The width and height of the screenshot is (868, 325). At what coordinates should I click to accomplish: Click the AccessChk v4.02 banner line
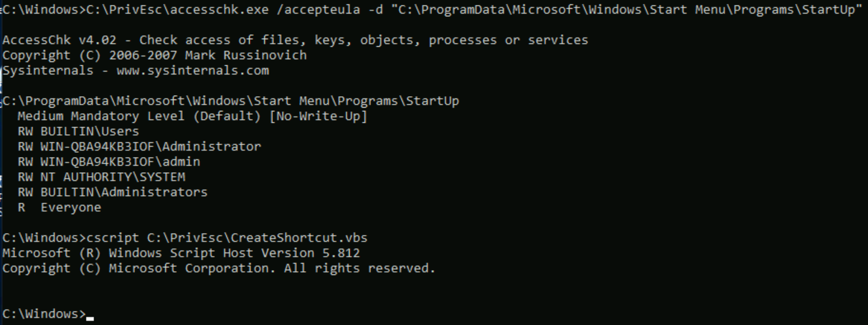click(295, 40)
